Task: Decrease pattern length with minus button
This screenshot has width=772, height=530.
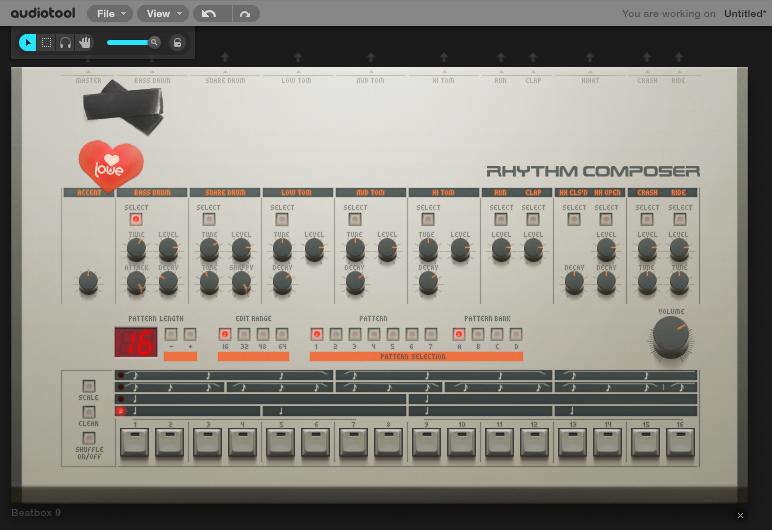Action: (x=171, y=334)
